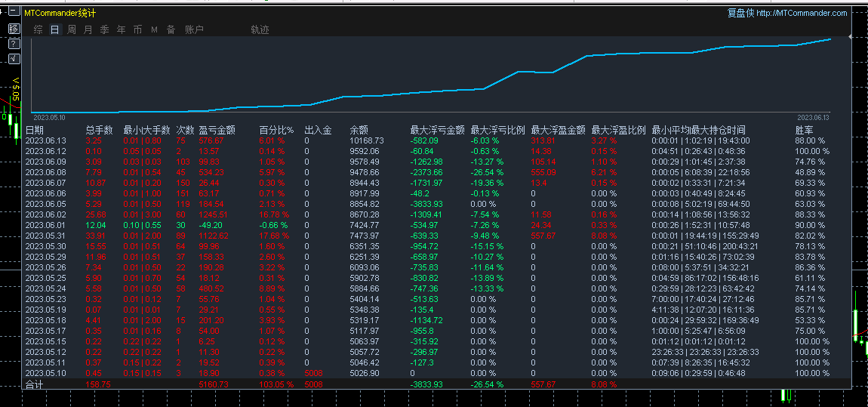Click the 出入金 column header

point(319,130)
